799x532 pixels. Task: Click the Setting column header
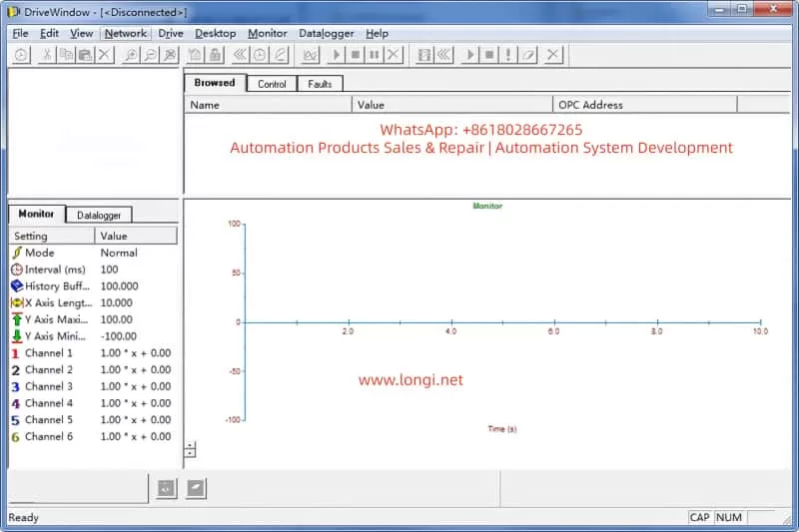(x=52, y=237)
